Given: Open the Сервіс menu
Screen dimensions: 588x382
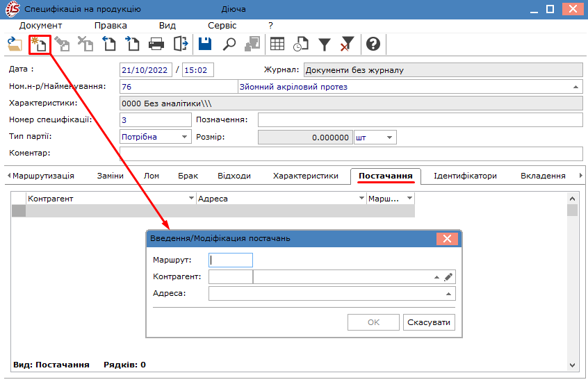Looking at the screenshot, I should click(222, 26).
